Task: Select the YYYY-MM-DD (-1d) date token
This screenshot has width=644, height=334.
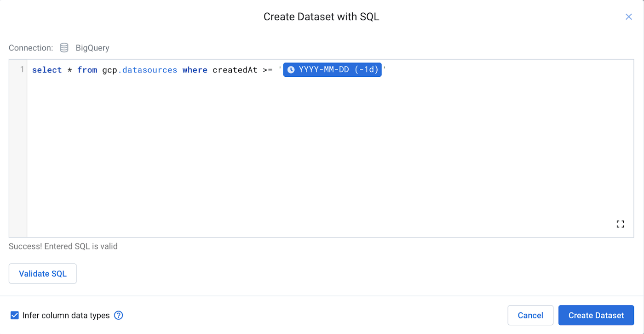Action: (338, 70)
